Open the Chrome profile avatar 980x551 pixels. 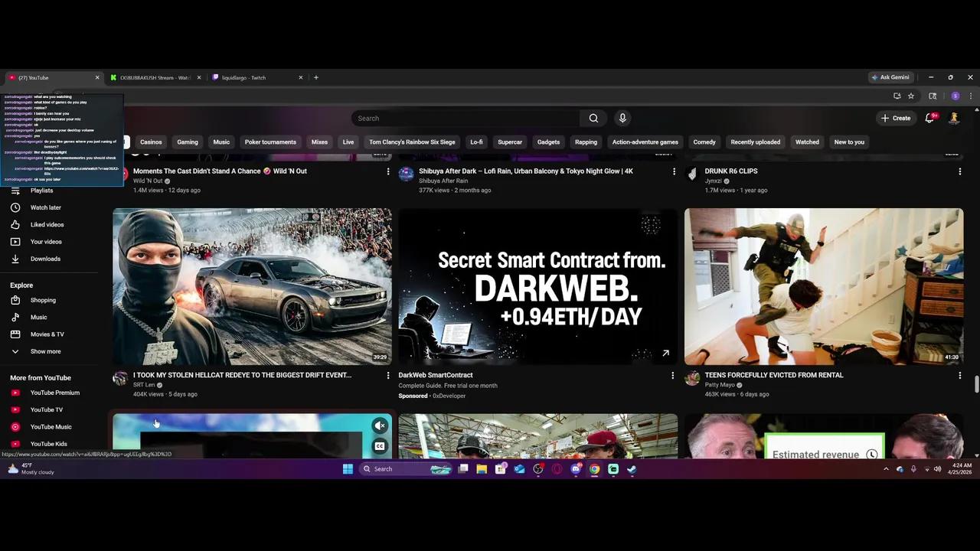(955, 96)
